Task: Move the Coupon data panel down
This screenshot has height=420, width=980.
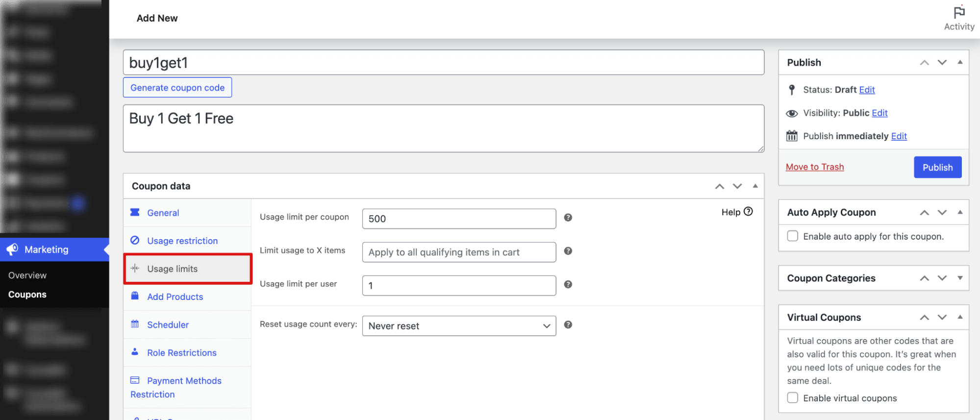Action: (737, 186)
